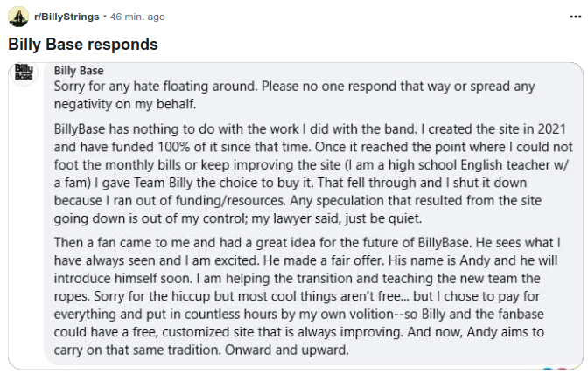Click the paragraph starting Then a fan came
Viewport: 588px width, 374px height.
[307, 296]
